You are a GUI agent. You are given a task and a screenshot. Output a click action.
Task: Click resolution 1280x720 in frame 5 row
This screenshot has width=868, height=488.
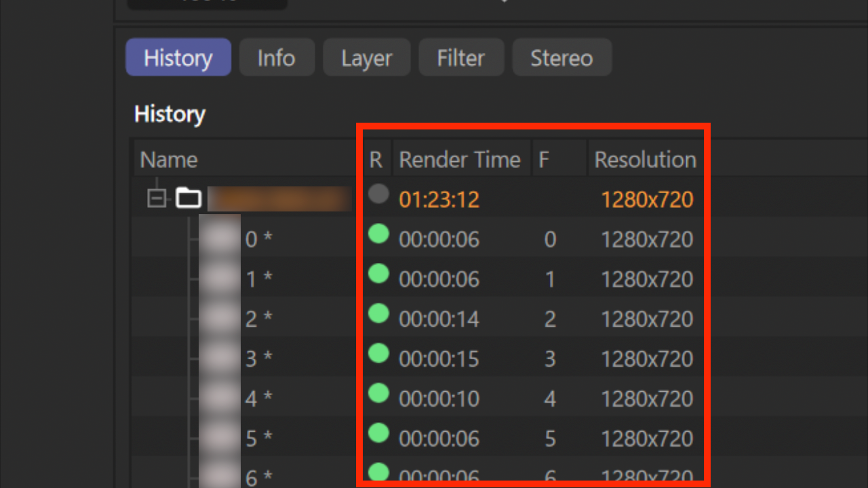[x=647, y=439]
